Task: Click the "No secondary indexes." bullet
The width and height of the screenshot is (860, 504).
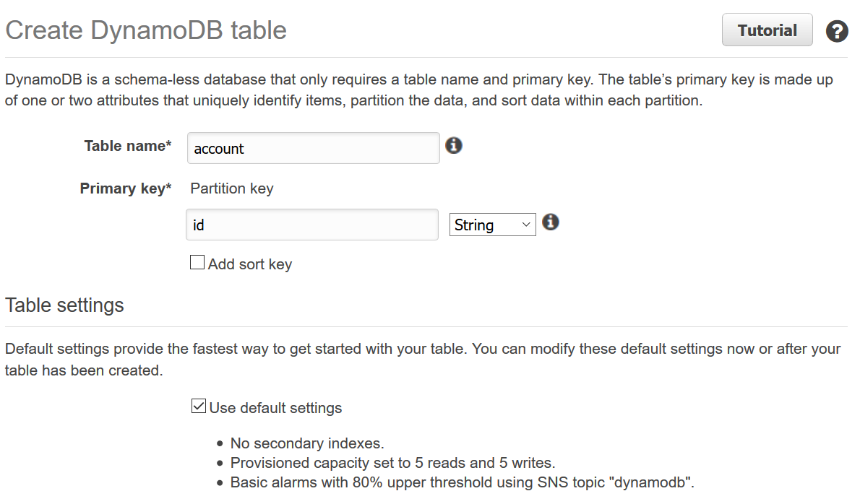Action: (307, 443)
